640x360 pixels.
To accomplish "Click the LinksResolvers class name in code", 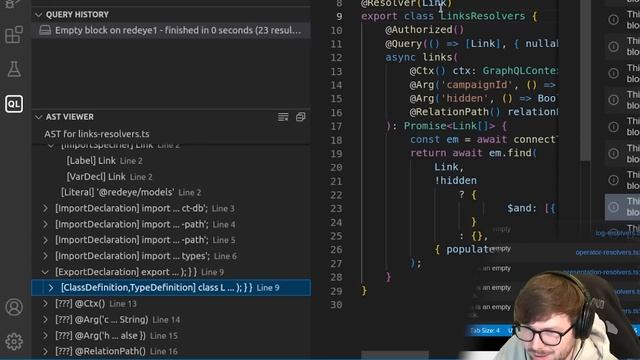I will (482, 16).
